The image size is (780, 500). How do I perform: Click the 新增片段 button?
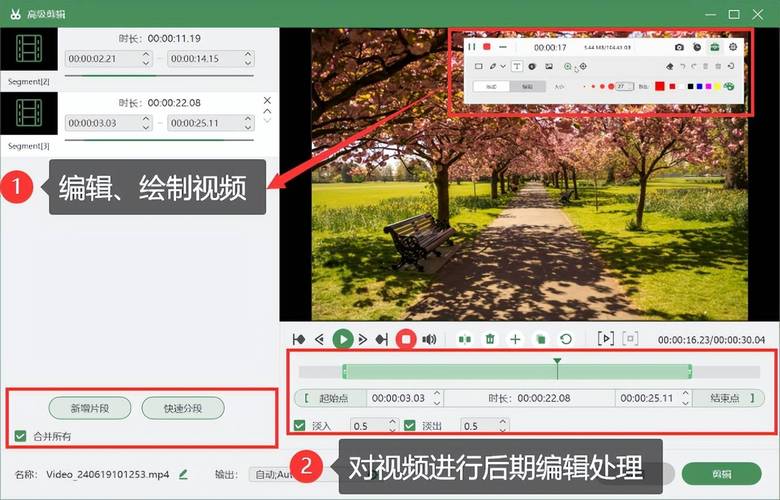(89, 408)
